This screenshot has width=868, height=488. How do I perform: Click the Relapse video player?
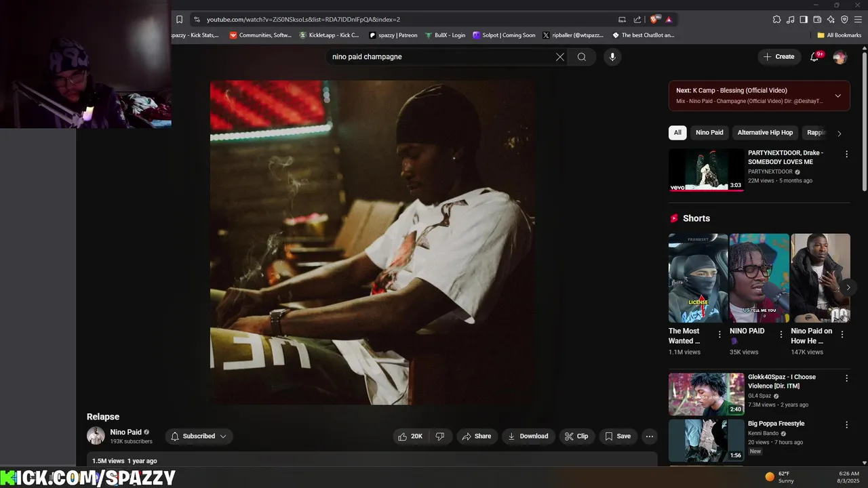tap(372, 243)
